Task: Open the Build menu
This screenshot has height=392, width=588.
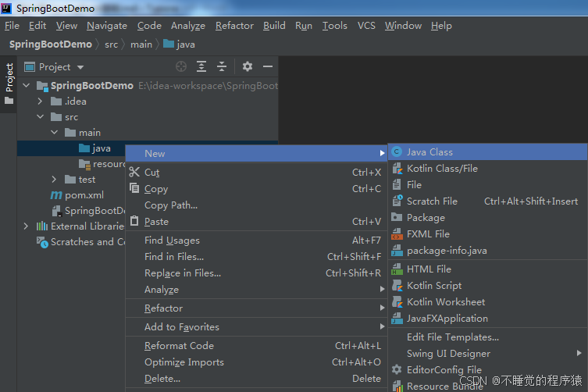Action: [x=274, y=26]
